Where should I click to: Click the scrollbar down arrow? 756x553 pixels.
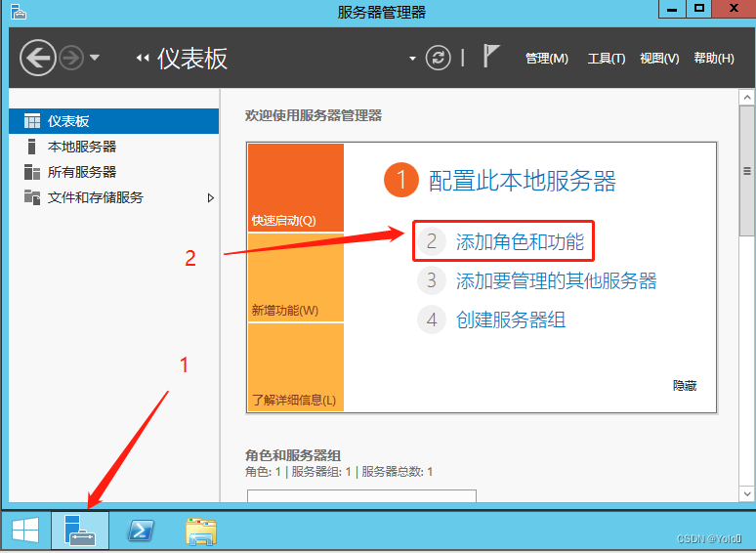pos(747,494)
